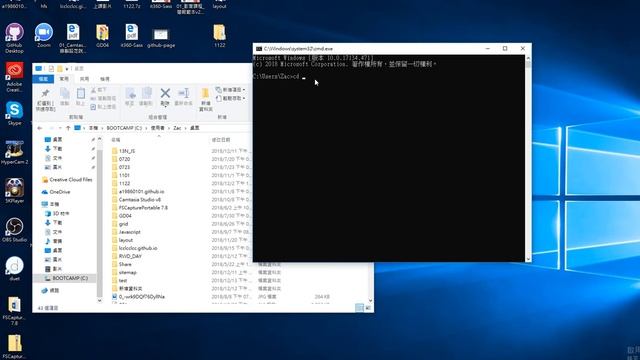Select the RWD_DAY folder
Screen dimensions: 640x360
click(127, 256)
